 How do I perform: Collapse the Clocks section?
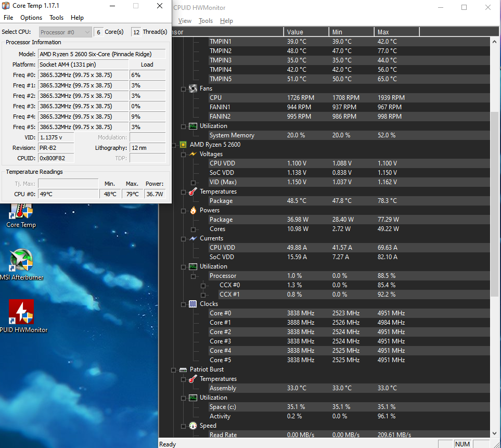pyautogui.click(x=184, y=304)
